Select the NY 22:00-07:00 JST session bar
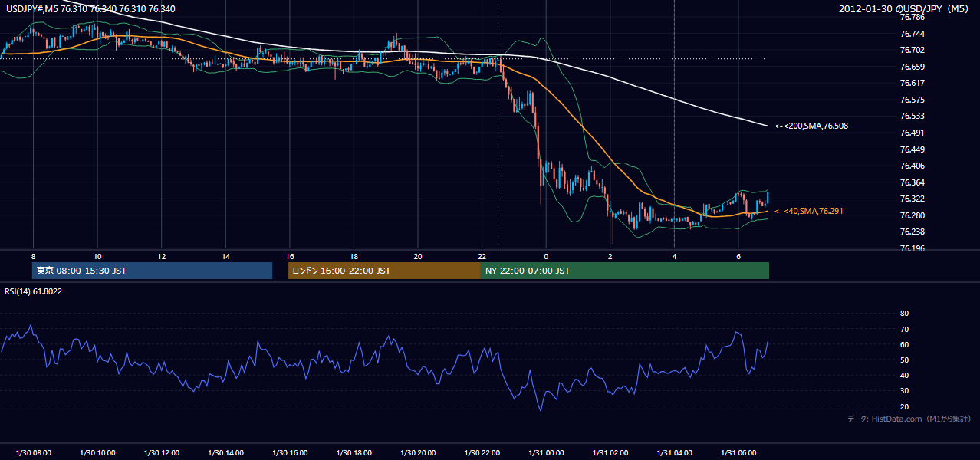The height and width of the screenshot is (460, 980). pyautogui.click(x=625, y=271)
